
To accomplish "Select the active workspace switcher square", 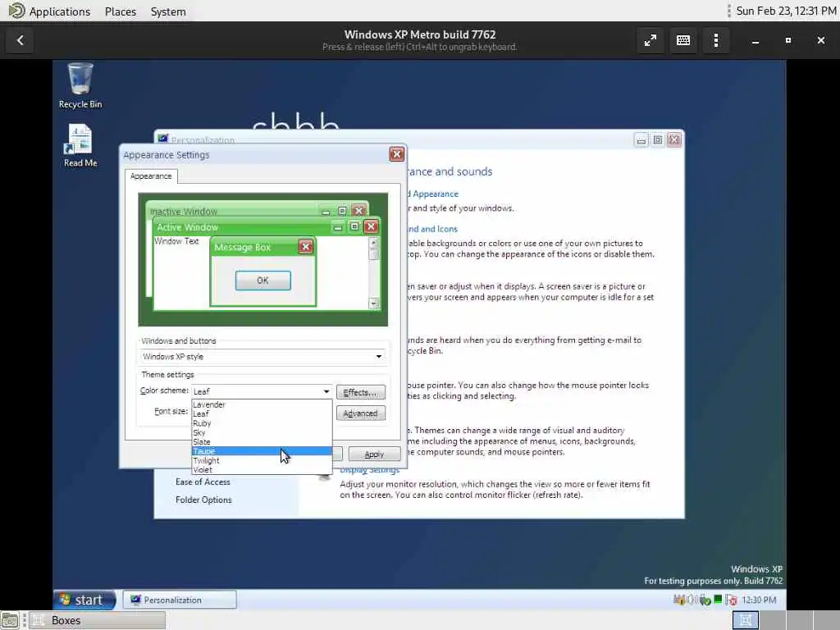I will click(745, 620).
